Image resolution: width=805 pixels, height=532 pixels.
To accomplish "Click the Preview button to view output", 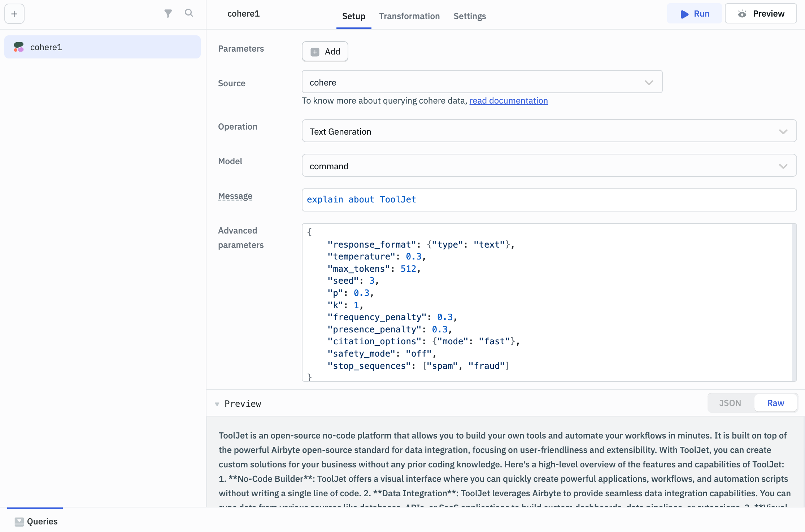I will [762, 13].
